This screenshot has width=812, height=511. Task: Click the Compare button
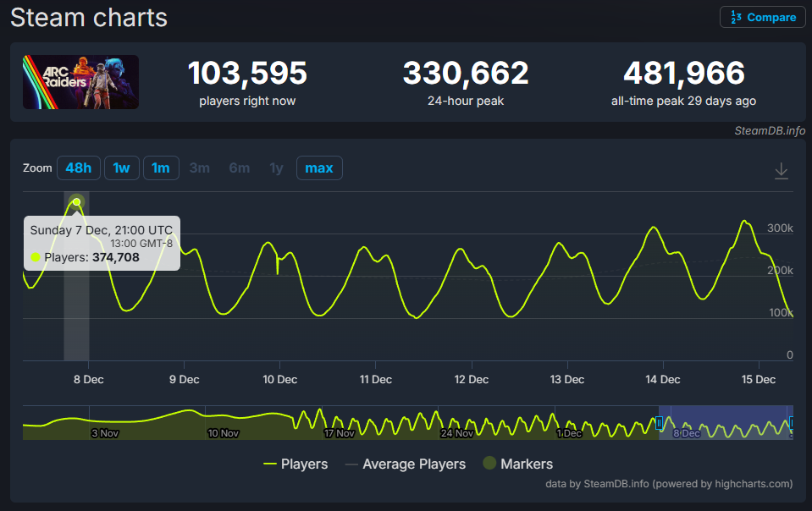pos(762,17)
